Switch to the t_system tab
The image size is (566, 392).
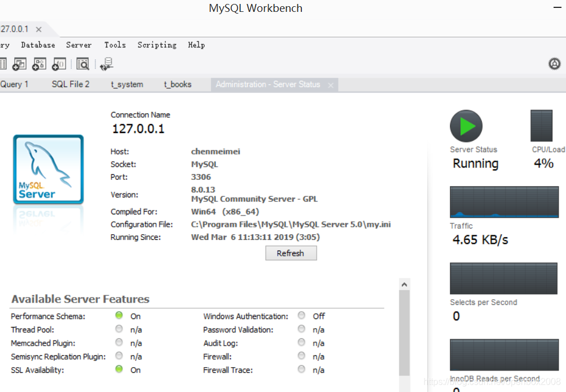coord(127,84)
